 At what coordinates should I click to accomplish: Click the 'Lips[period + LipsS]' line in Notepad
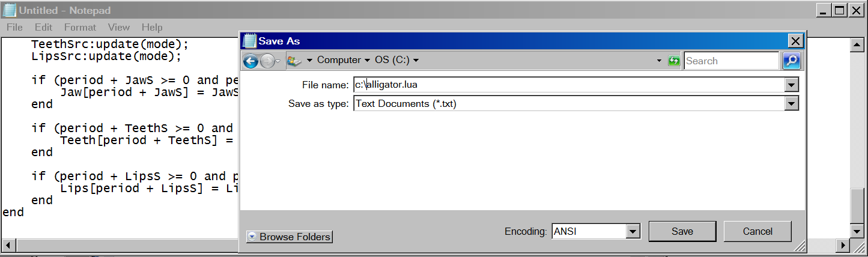coord(149,189)
